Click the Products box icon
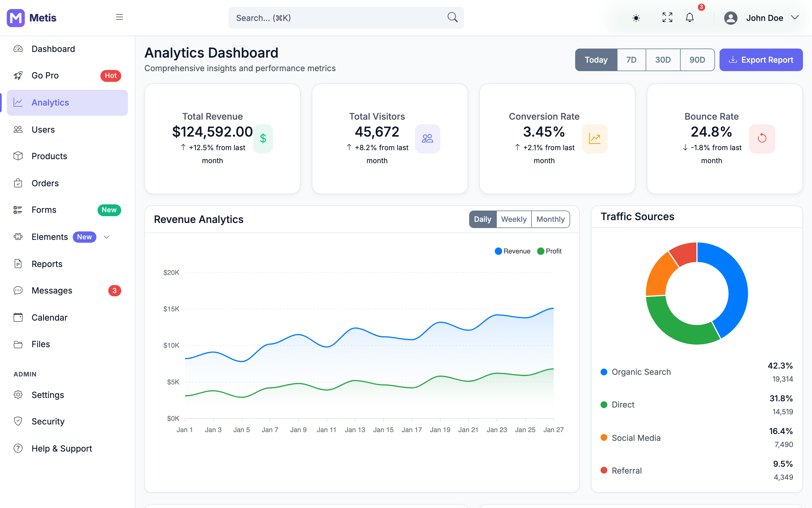 point(18,156)
